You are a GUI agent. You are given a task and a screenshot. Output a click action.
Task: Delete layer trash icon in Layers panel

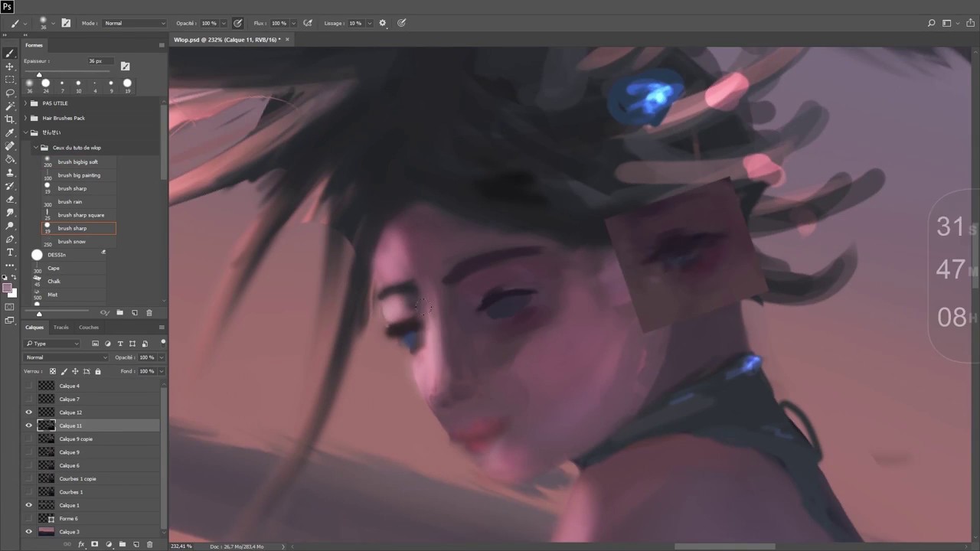[x=149, y=544]
